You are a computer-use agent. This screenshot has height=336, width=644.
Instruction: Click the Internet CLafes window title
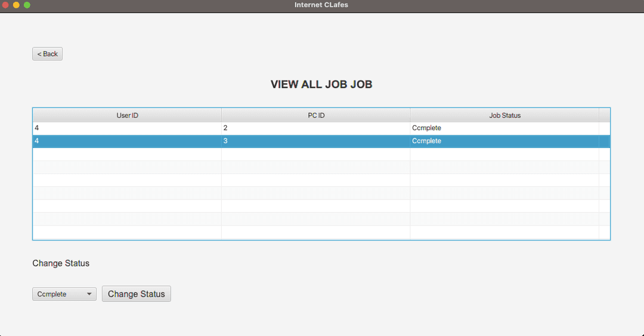tap(321, 5)
